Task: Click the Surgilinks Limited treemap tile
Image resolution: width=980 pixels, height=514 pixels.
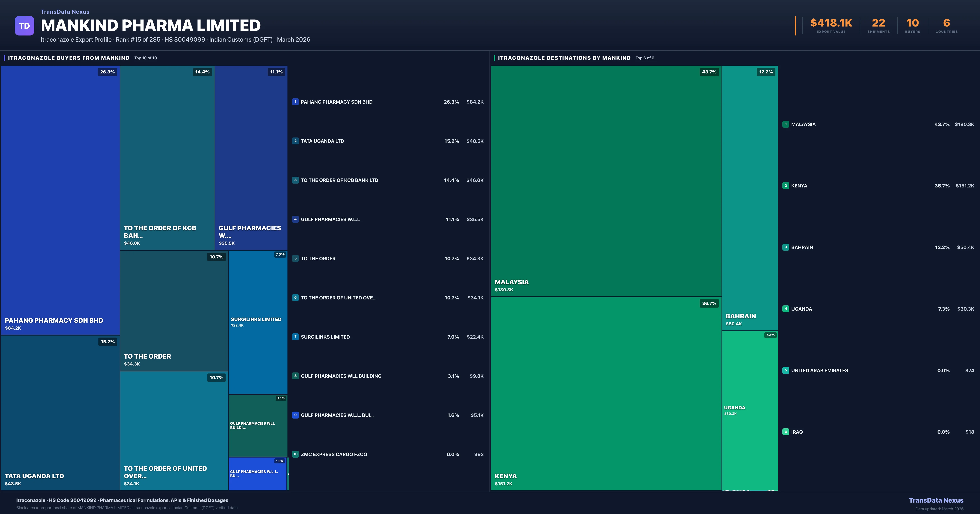Action: (257, 322)
